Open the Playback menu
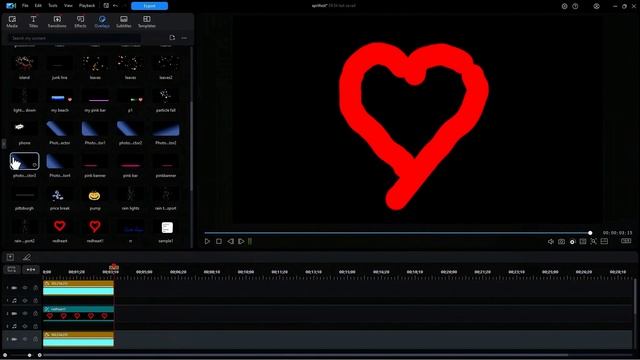Screen dimensions: 640x360 coord(87,6)
